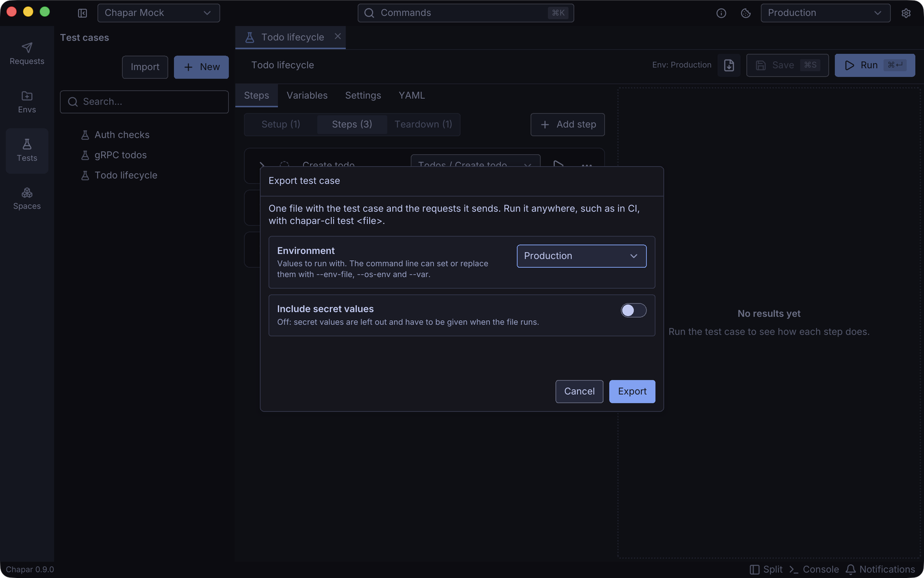Click the theme palette icon
The width and height of the screenshot is (924, 578).
pos(746,13)
